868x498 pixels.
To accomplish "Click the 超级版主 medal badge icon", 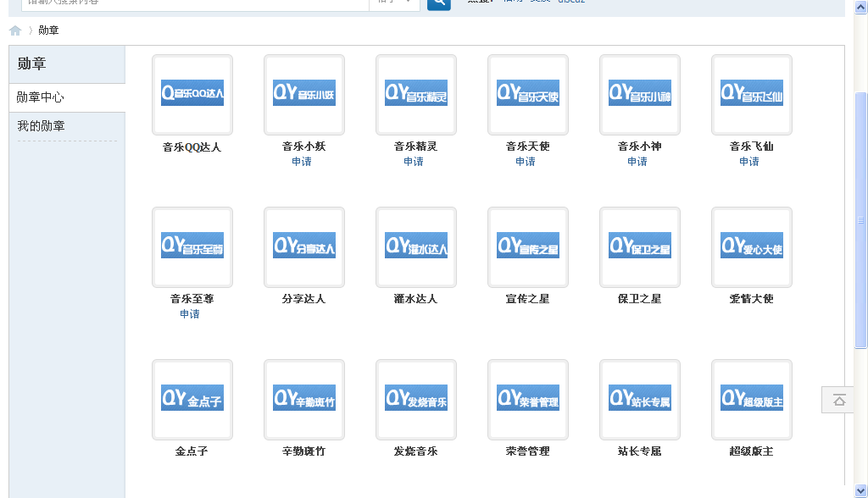I will pyautogui.click(x=751, y=398).
